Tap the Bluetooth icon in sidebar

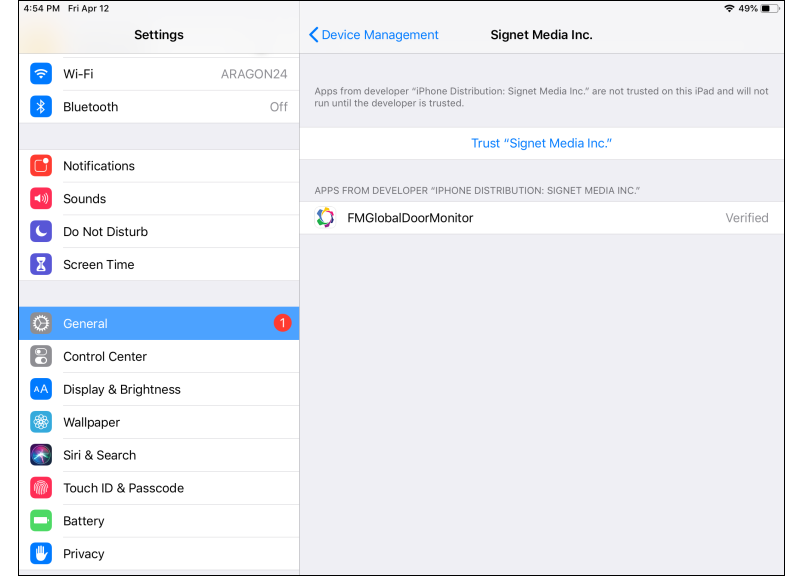pyautogui.click(x=41, y=107)
